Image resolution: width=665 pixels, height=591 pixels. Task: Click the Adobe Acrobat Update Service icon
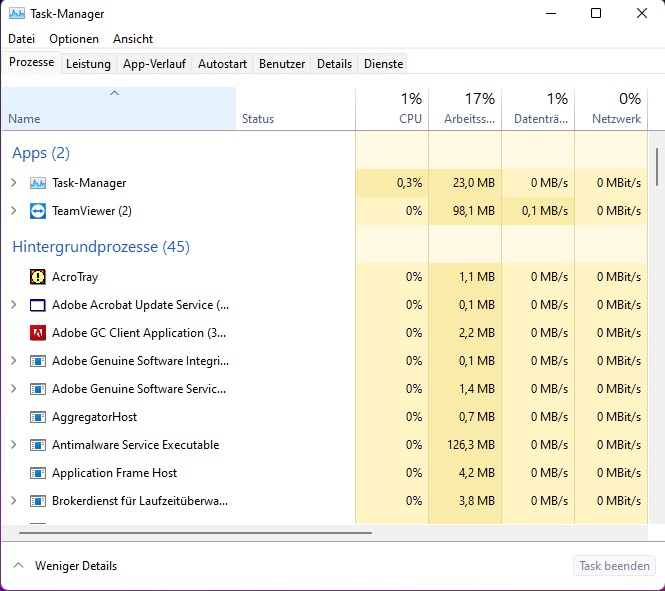pyautogui.click(x=38, y=305)
